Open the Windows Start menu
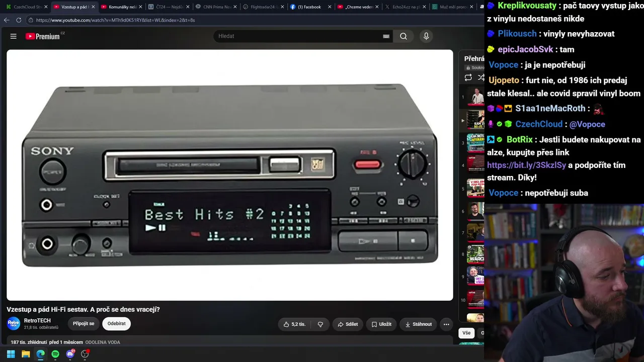The width and height of the screenshot is (644, 362). point(11,354)
